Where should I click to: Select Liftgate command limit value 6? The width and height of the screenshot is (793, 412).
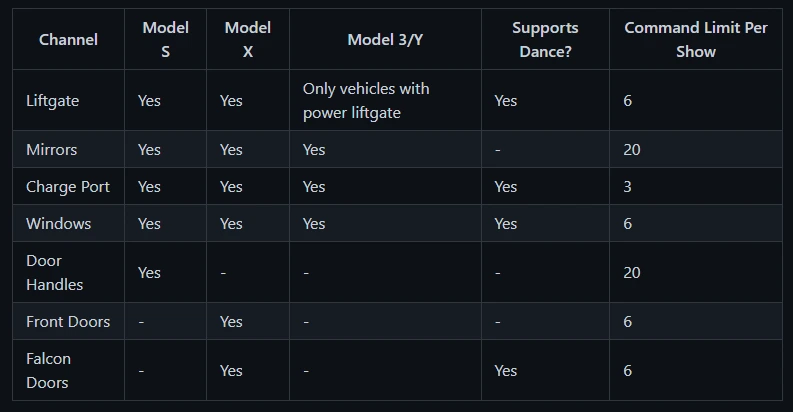627,101
